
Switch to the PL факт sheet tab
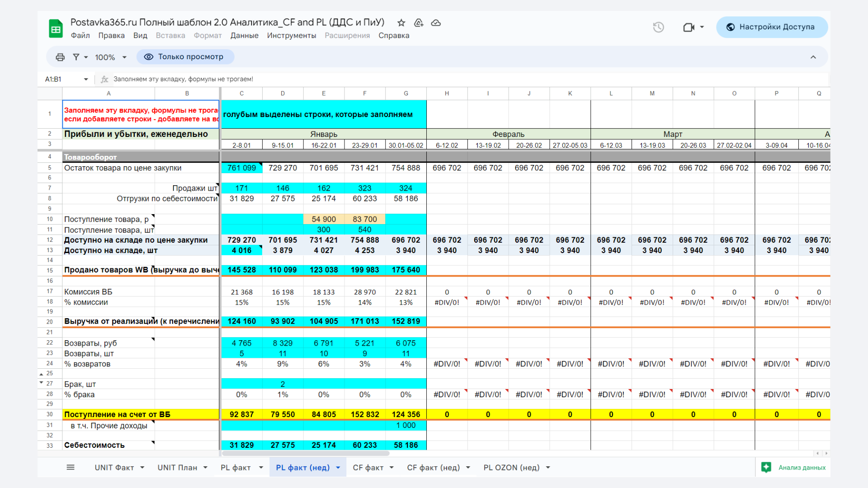pyautogui.click(x=236, y=468)
